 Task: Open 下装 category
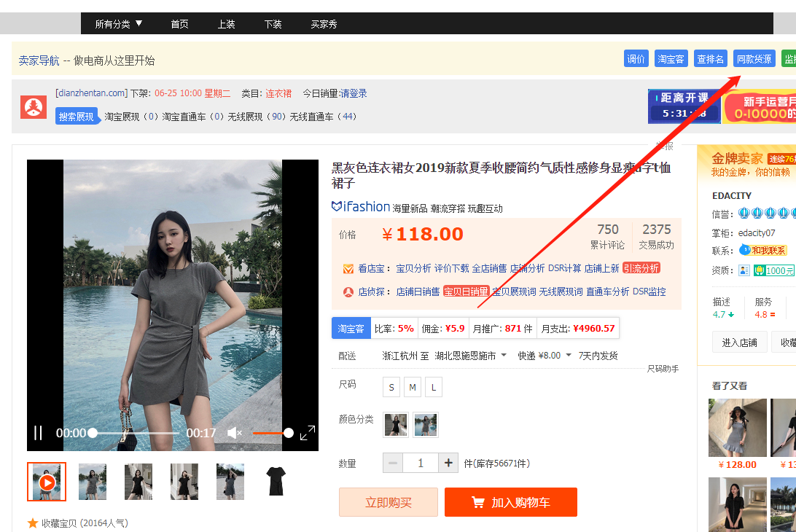click(273, 24)
